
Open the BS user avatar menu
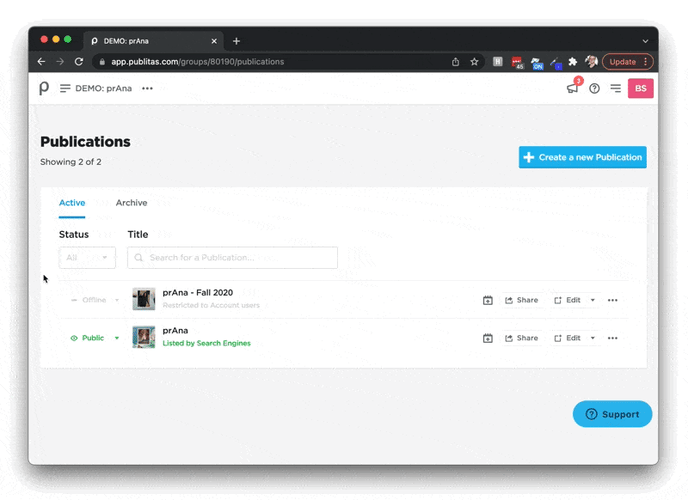640,88
